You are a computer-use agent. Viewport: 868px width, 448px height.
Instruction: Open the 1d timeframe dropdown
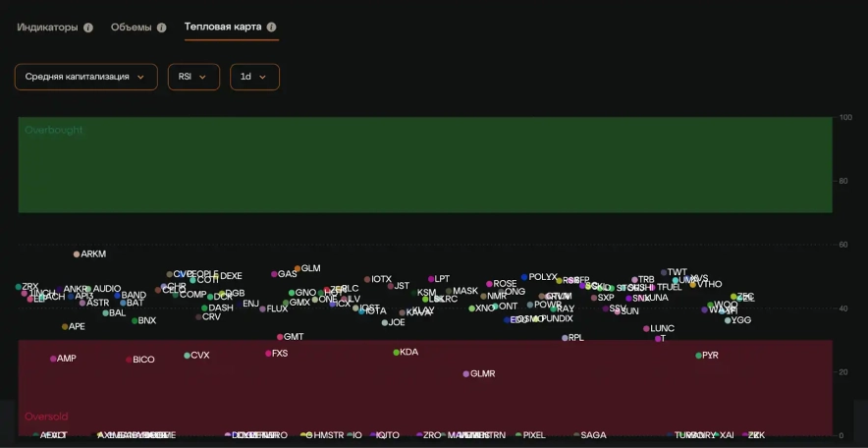[x=254, y=77]
